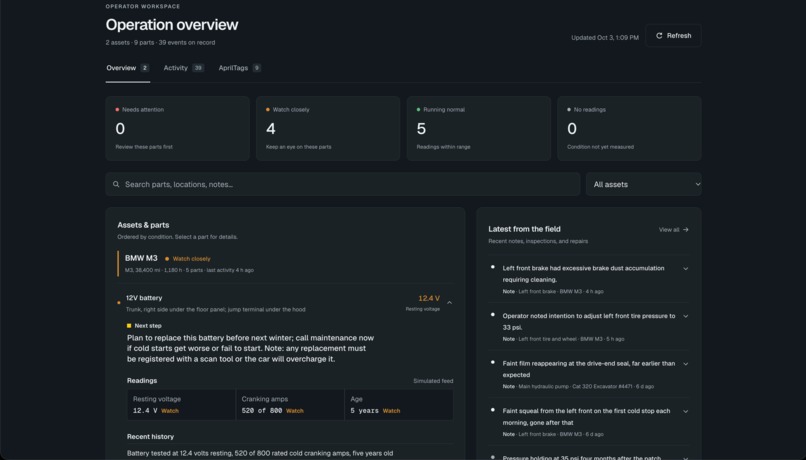Expand the left front brake dust note
Viewport: 806px width, 460px height.
686,269
